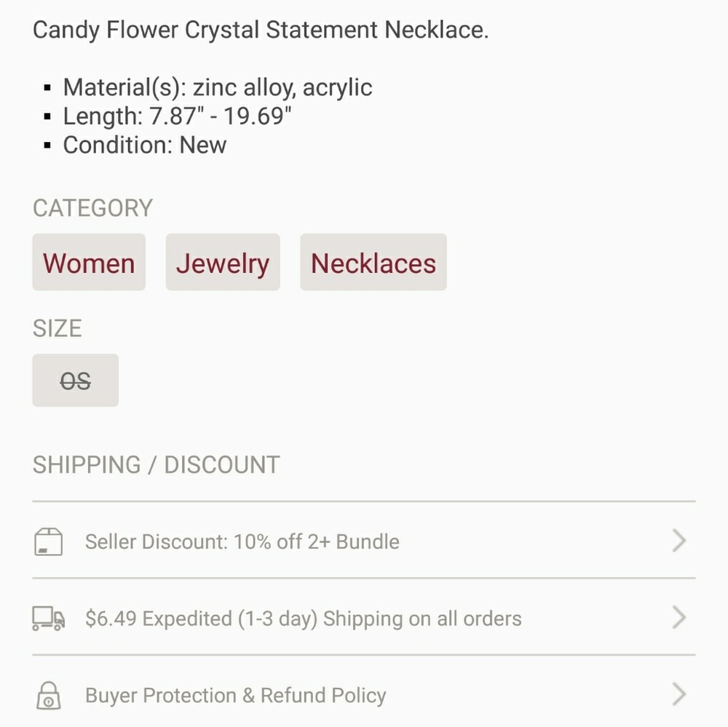Click the bullet point beside Length

(48, 116)
